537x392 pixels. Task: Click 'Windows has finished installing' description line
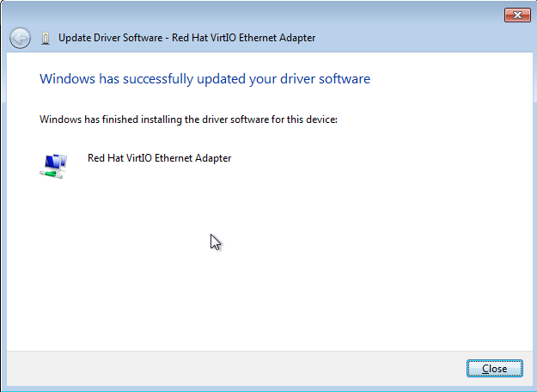(188, 119)
